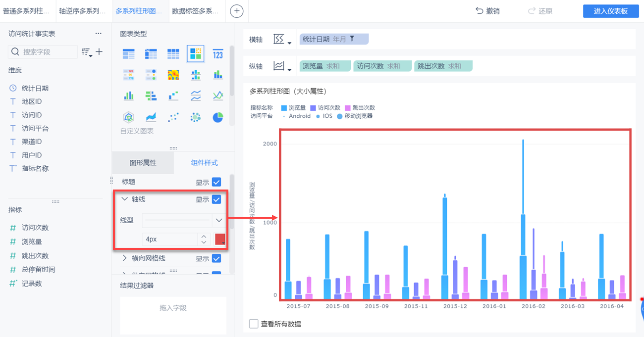
Task: Expand the 横向网格线 section
Action: pos(124,258)
